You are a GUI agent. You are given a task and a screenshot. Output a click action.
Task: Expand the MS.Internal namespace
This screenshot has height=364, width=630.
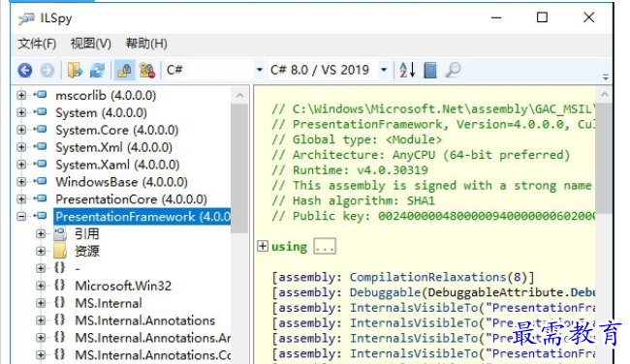41,303
